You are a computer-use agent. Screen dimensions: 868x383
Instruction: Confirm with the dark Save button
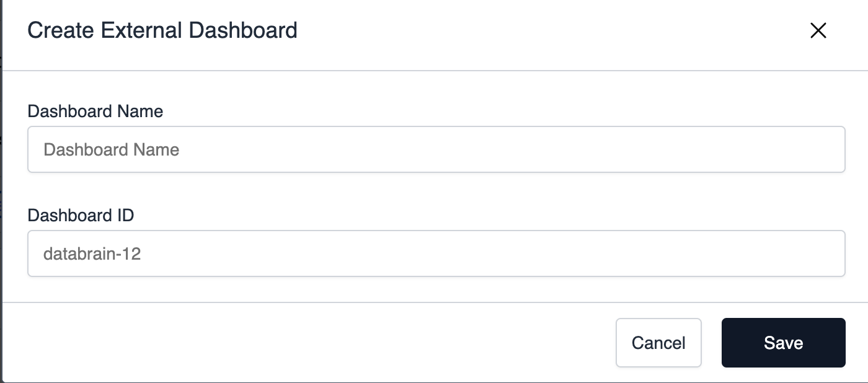tap(783, 342)
